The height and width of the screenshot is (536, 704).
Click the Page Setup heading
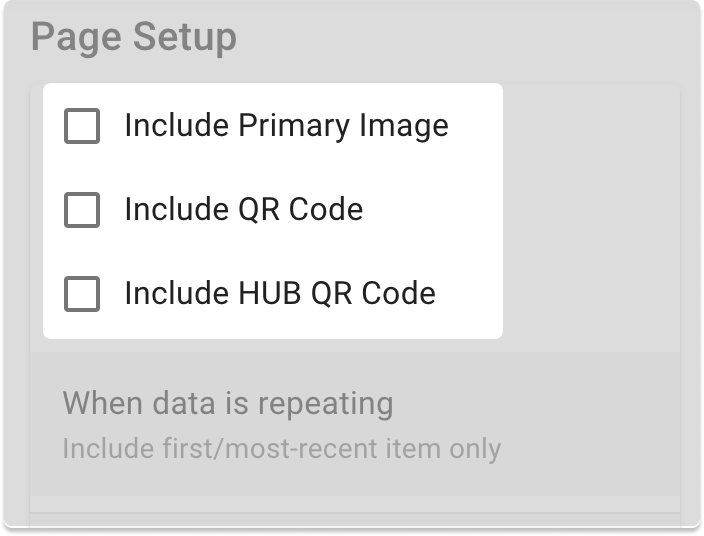[x=134, y=38]
